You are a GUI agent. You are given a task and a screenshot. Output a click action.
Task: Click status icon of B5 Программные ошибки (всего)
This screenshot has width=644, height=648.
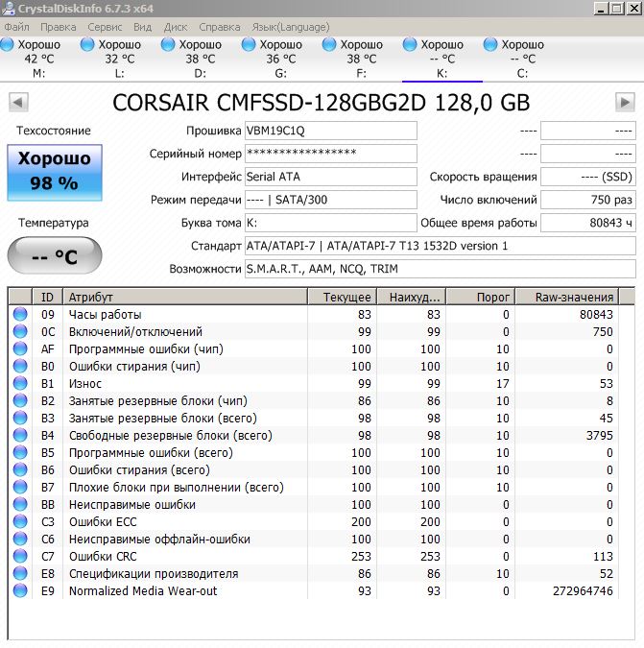click(20, 452)
